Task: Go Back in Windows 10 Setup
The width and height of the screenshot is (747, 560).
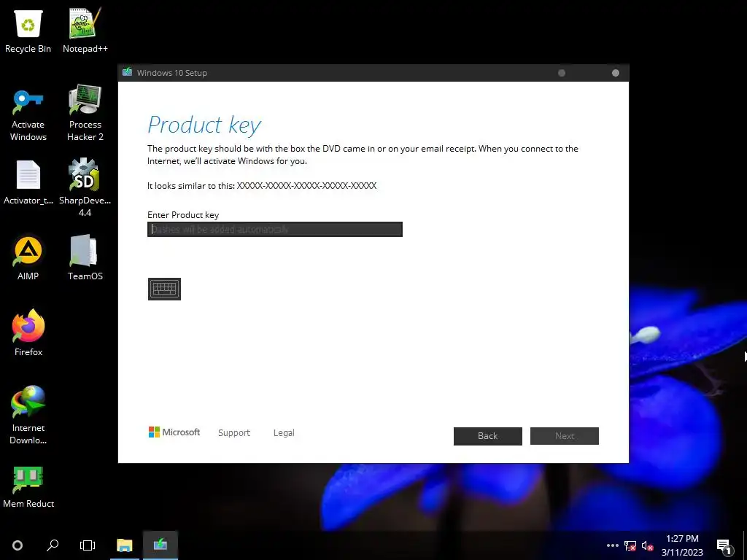Action: point(488,436)
